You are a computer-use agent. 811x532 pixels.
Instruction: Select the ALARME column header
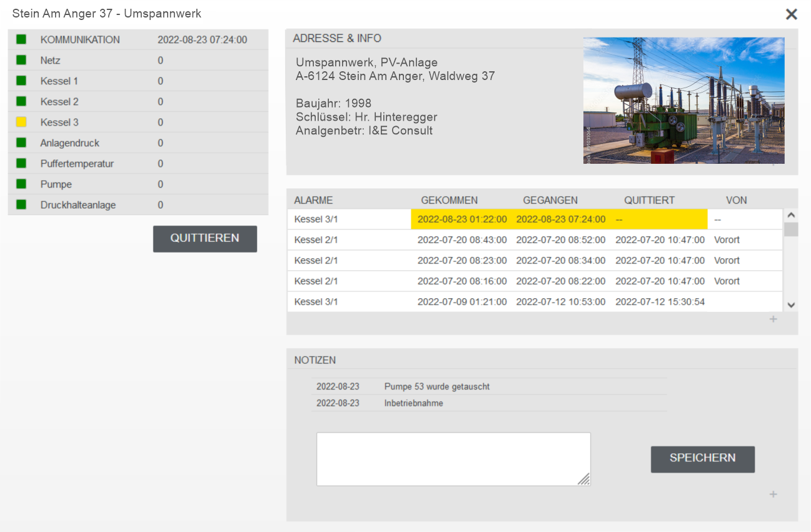[x=313, y=200]
